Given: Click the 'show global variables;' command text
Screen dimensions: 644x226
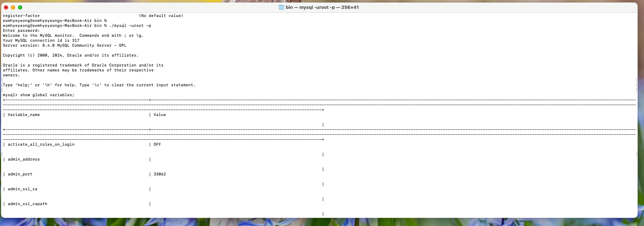Looking at the screenshot, I should (47, 95).
